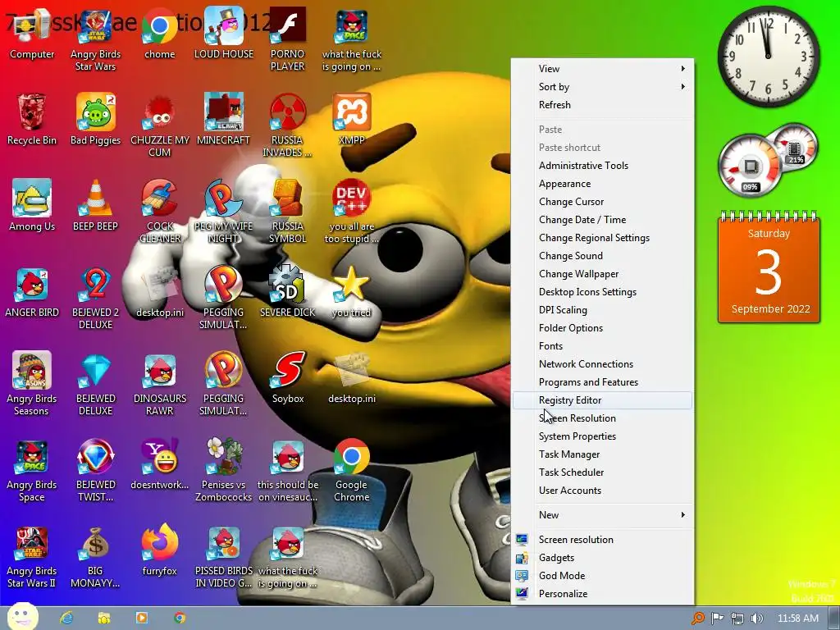Image resolution: width=840 pixels, height=630 pixels.
Task: Select User Accounts menu entry
Action: pyautogui.click(x=603, y=491)
